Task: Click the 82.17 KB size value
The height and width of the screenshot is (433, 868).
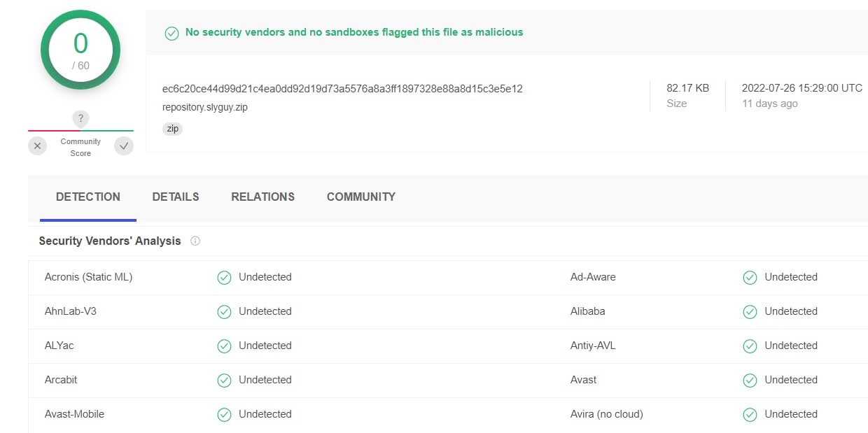Action: pos(687,88)
